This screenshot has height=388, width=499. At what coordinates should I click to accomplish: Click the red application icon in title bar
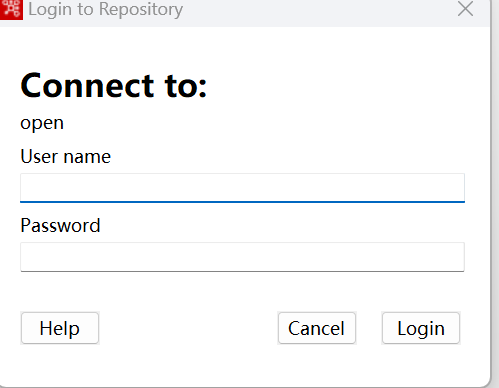point(11,9)
